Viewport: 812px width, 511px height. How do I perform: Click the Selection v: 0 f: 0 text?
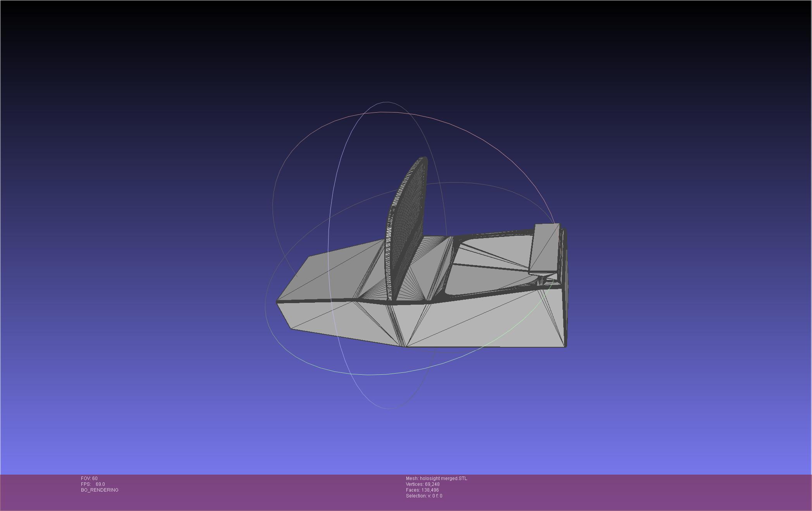pos(424,496)
